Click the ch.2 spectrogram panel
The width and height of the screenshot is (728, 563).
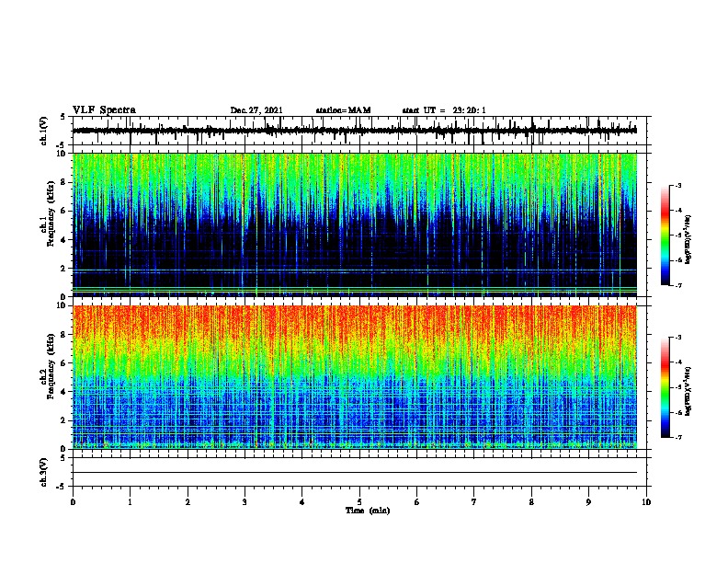coord(355,377)
